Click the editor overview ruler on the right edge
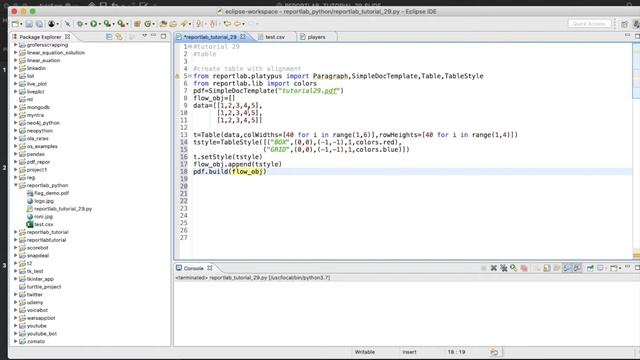Screen dimensions: 640x360 coord(636,151)
